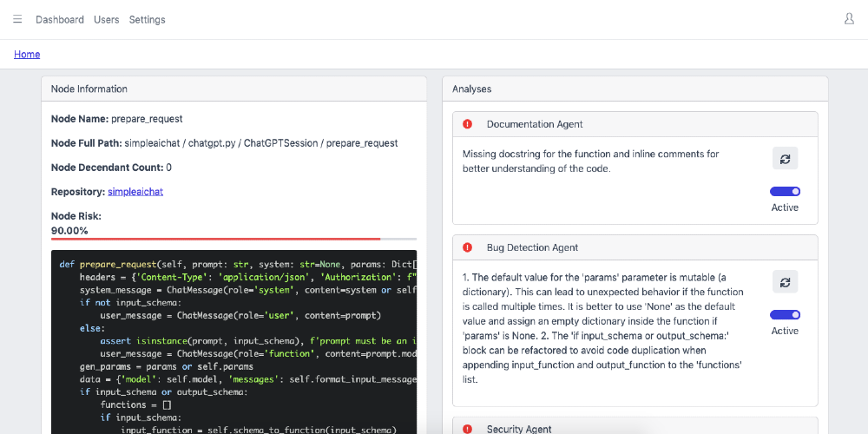Screen dimensions: 868x434
Task: Refresh the Bug Detection Agent analysis
Action: (x=785, y=282)
